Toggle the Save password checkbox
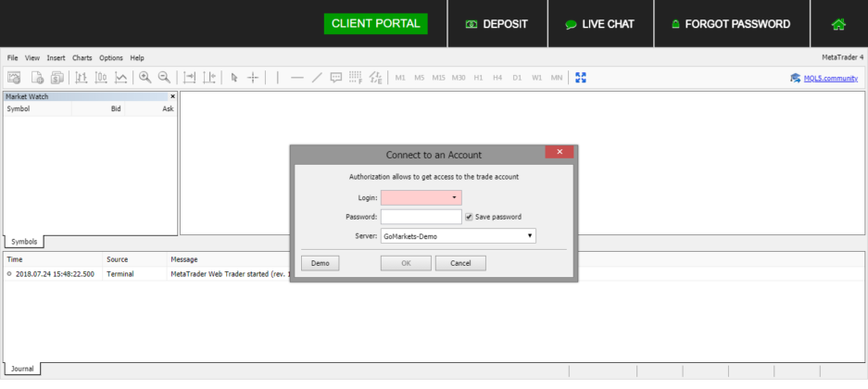Image resolution: width=868 pixels, height=389 pixels. (470, 217)
